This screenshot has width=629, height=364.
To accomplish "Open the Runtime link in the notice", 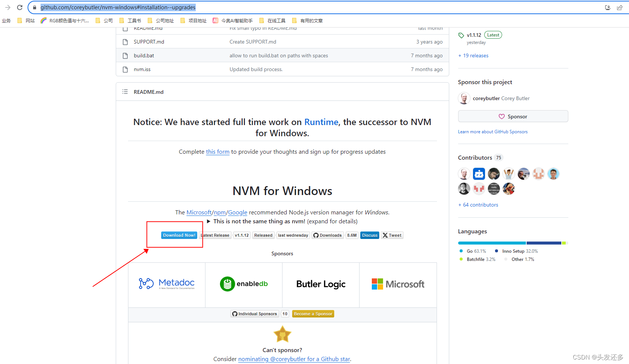I will [321, 122].
